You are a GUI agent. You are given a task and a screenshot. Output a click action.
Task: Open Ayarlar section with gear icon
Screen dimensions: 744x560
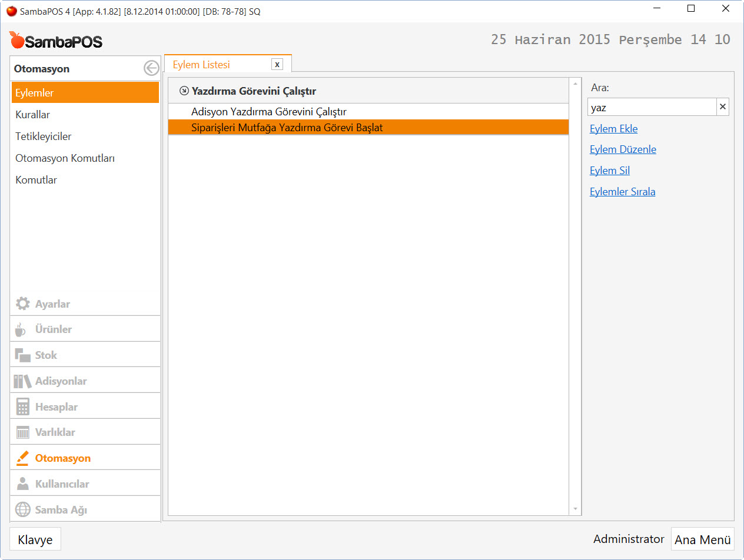pyautogui.click(x=23, y=304)
